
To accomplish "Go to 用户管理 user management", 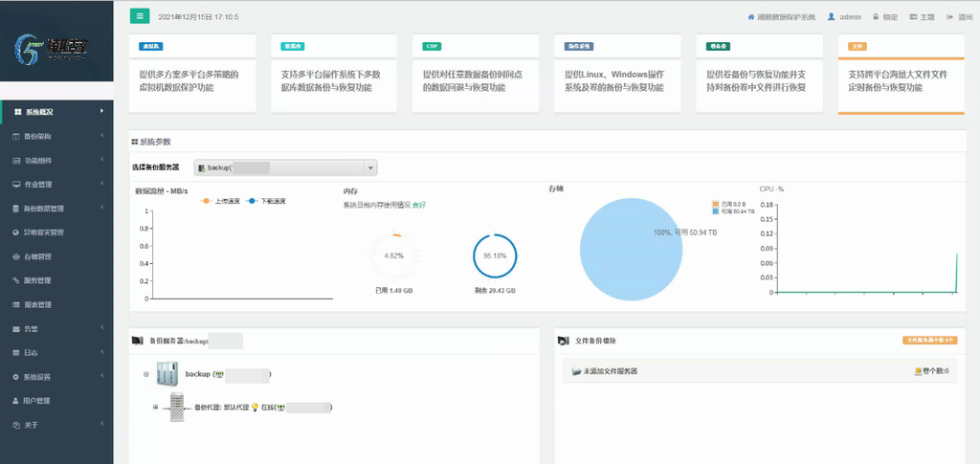I will coord(36,400).
